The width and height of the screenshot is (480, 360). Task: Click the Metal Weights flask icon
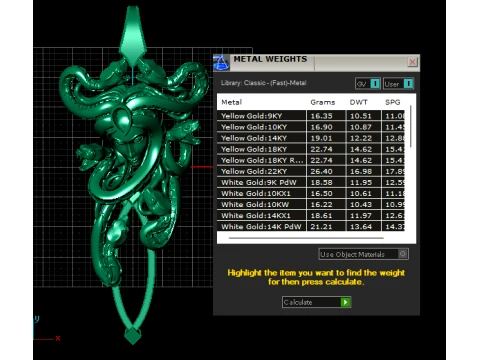(x=221, y=63)
